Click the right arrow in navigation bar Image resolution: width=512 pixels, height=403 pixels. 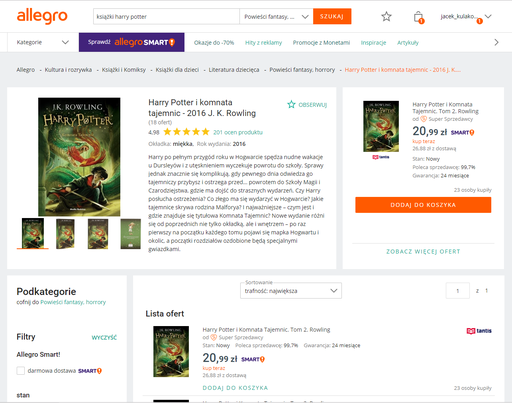pos(496,42)
